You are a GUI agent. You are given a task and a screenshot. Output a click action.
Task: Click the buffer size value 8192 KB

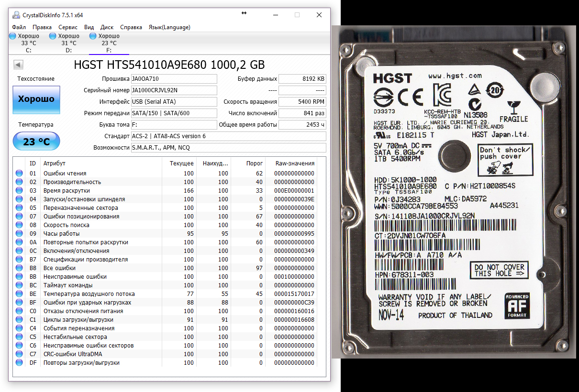pos(302,79)
